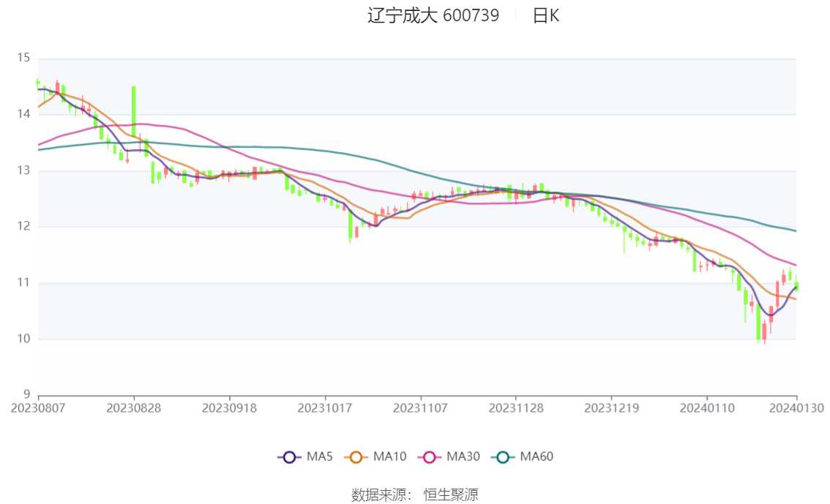Screen dimensions: 830x504
Task: Toggle the MA10 legend circle icon
Action: click(x=356, y=457)
